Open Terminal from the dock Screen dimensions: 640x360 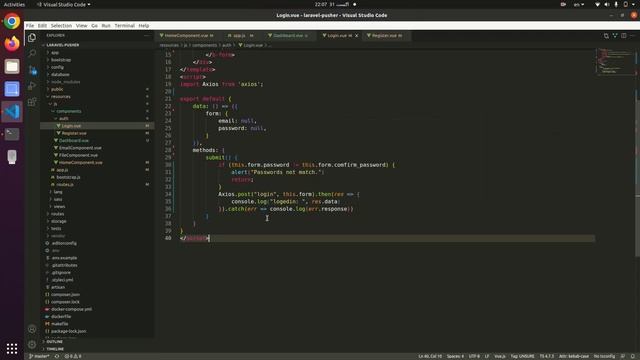pos(12,133)
